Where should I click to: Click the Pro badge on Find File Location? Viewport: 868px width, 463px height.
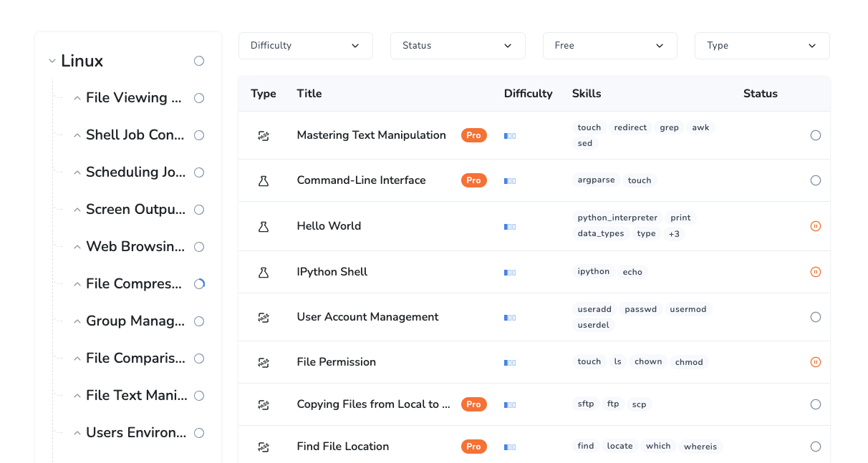pos(473,447)
